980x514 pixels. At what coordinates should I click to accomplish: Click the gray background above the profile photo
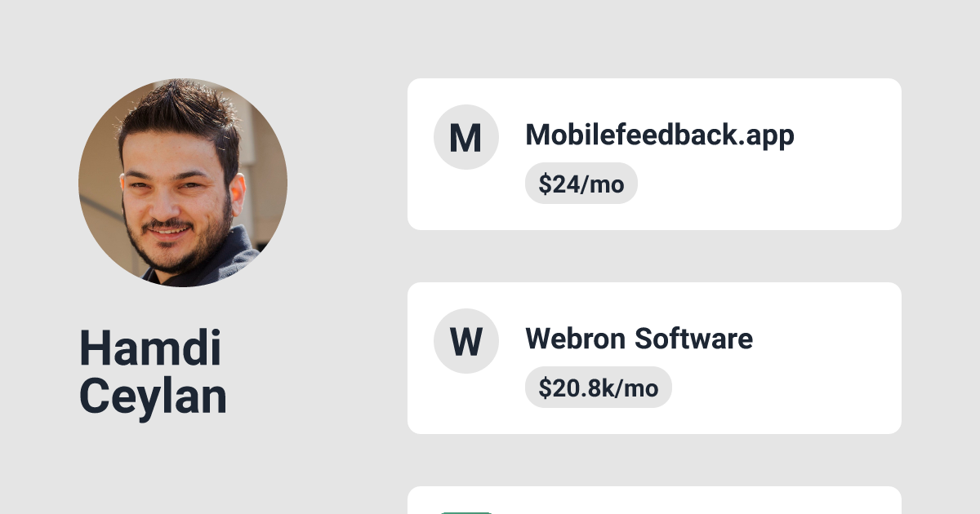[183, 39]
